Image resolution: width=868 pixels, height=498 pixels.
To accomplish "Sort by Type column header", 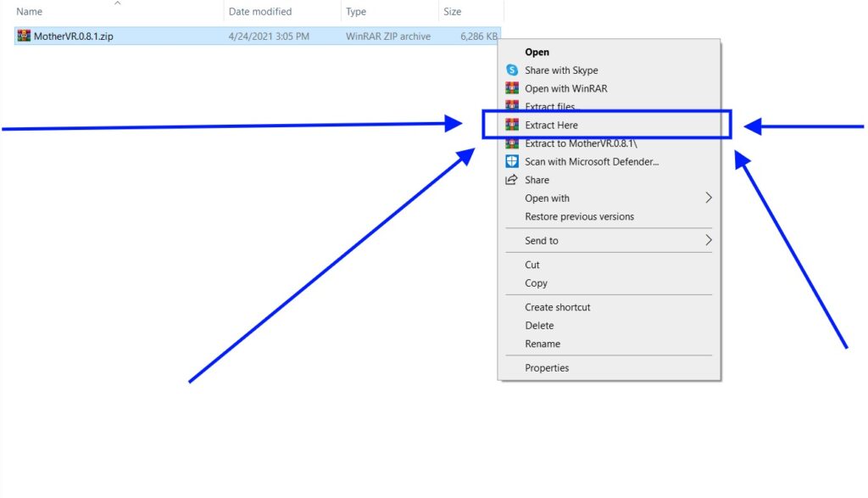I will click(x=356, y=12).
